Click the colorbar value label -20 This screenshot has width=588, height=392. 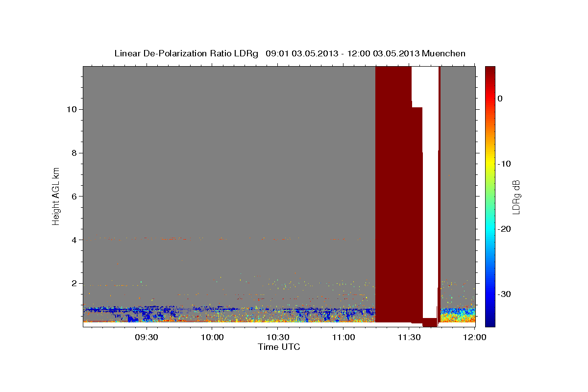click(505, 229)
